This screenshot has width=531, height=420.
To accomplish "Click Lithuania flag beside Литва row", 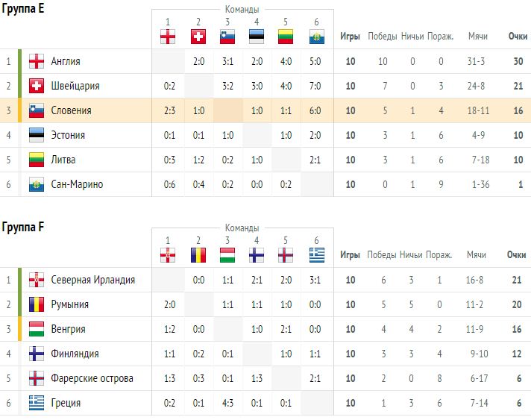I will point(37,160).
